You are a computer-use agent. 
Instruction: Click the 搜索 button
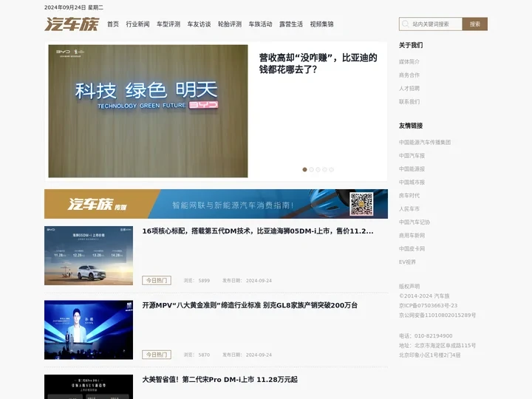475,24
